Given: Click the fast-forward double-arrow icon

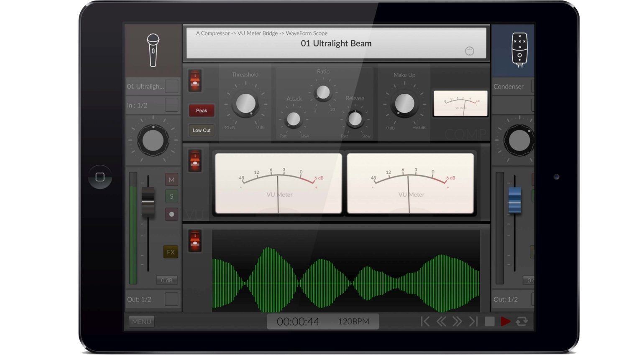Looking at the screenshot, I should tap(457, 321).
